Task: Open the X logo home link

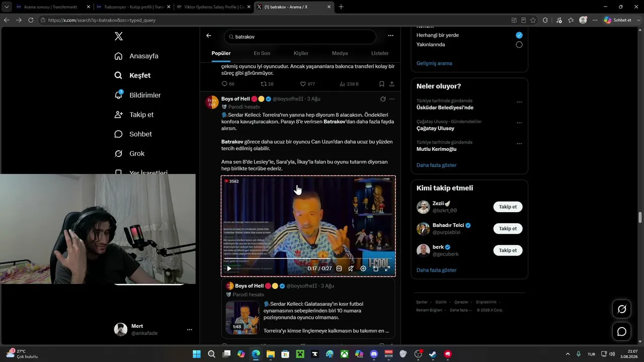Action: (x=118, y=36)
